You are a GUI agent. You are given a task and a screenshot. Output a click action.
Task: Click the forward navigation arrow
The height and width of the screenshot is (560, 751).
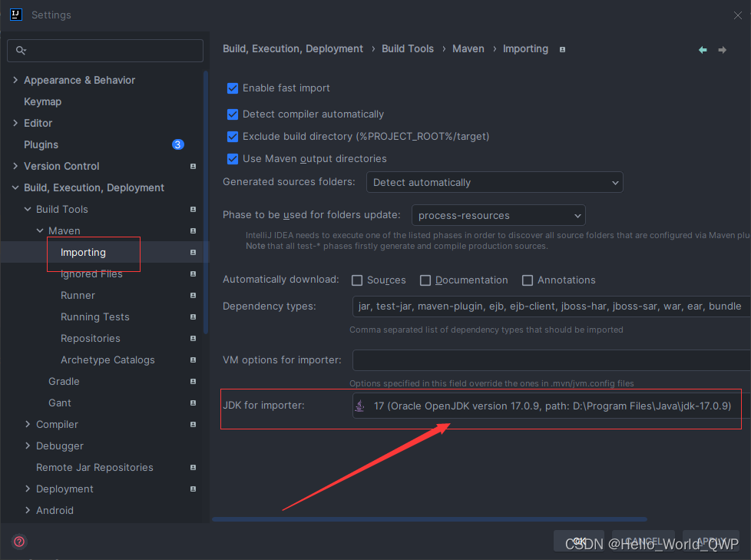click(723, 50)
